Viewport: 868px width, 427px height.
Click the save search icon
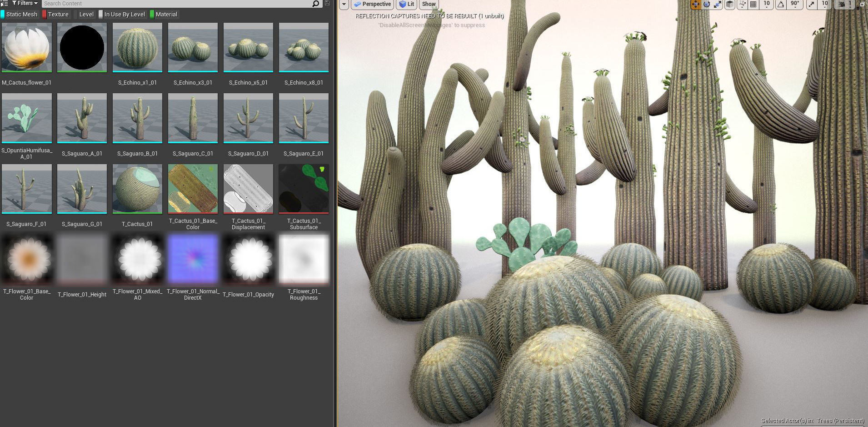[327, 3]
